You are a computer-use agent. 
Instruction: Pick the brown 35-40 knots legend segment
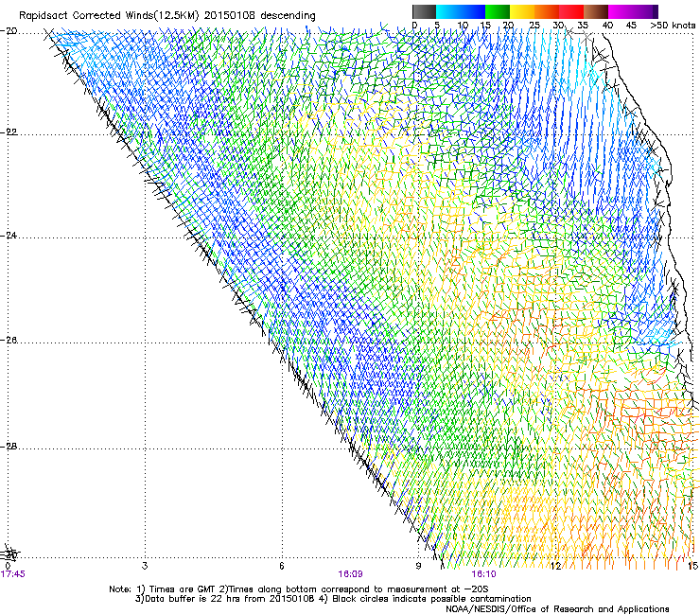coord(596,11)
